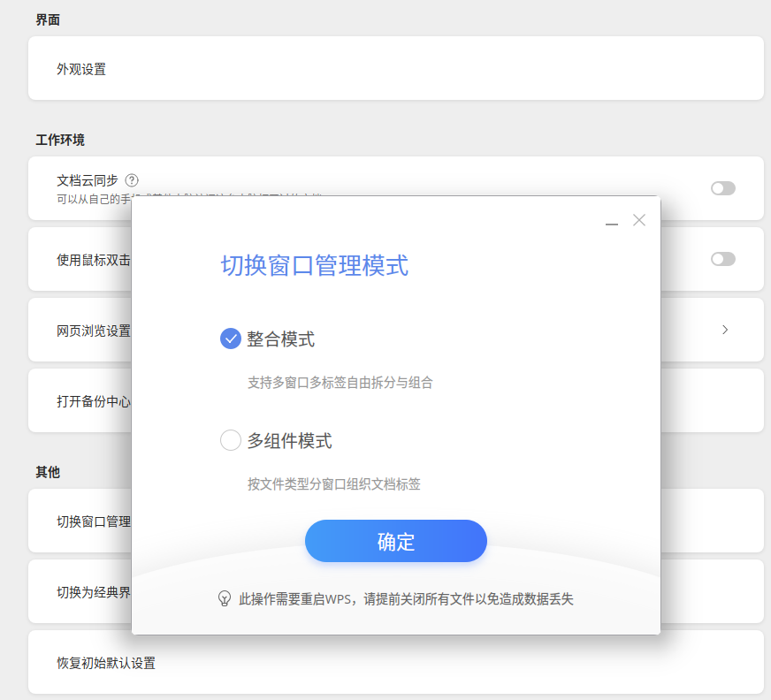Open the 打开备份中心 row

[80, 400]
